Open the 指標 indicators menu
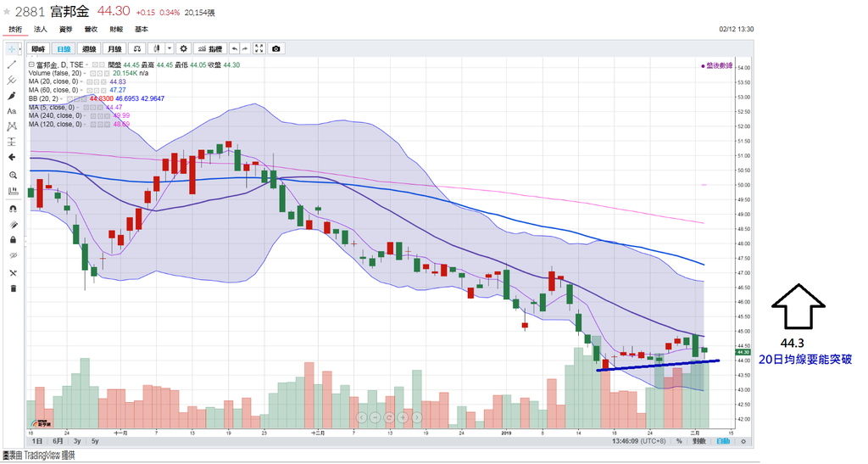 pyautogui.click(x=210, y=48)
